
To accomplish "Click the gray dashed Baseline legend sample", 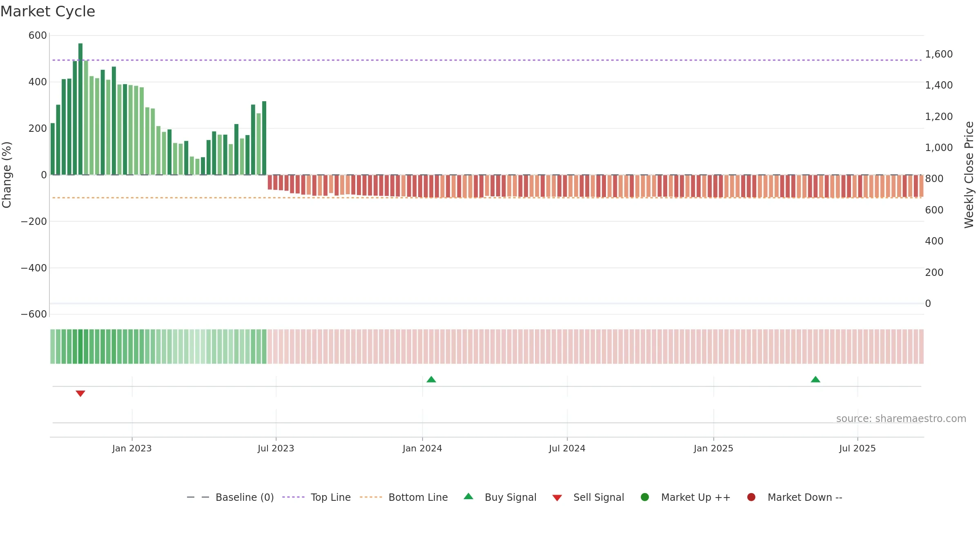I will (198, 497).
